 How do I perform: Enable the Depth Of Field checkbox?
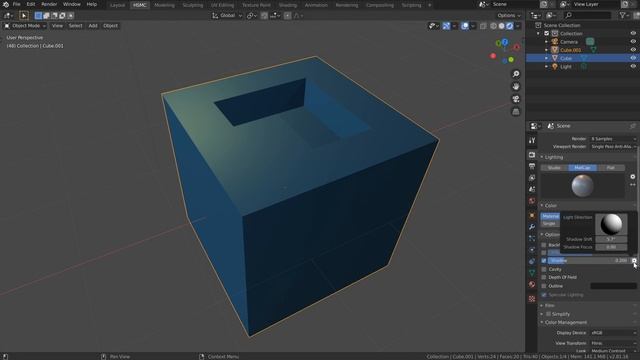click(x=544, y=278)
